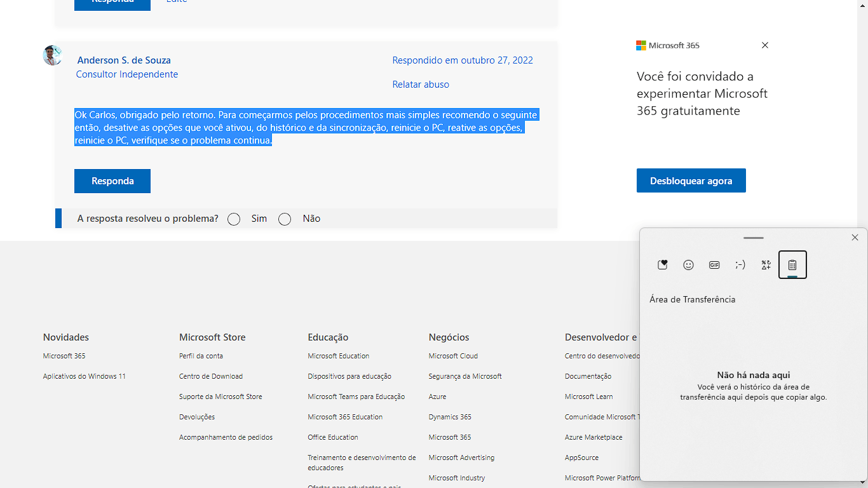868x488 pixels.
Task: Open Microsoft Industry link
Action: tap(457, 478)
